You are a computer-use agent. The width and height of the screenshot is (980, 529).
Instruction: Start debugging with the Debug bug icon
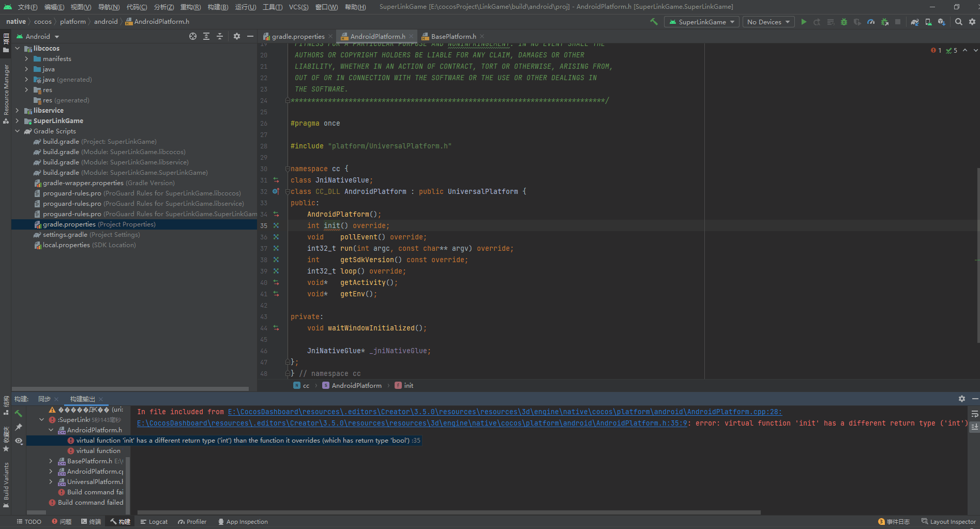[844, 22]
